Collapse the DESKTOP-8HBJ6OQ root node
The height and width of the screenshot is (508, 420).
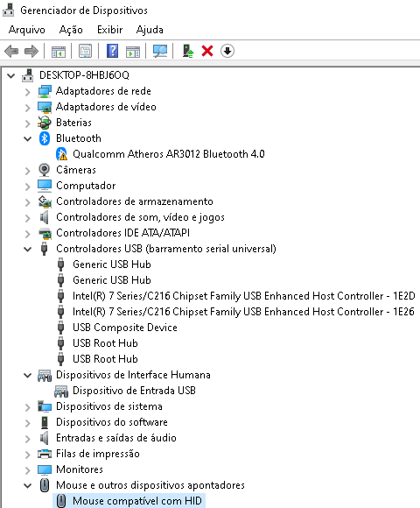(11, 76)
